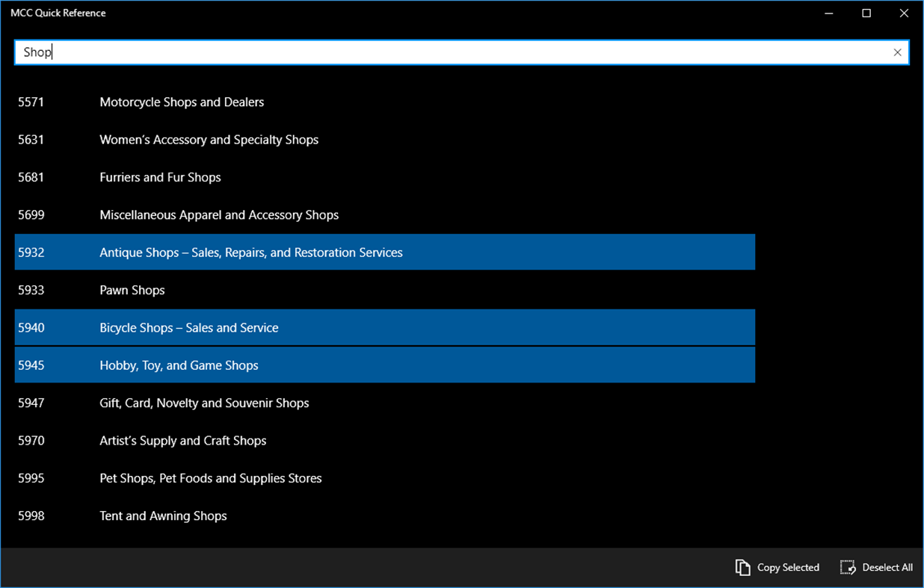Screen dimensions: 924x588
Task: Deselect row 5932 Antique Shops
Action: click(x=299, y=252)
